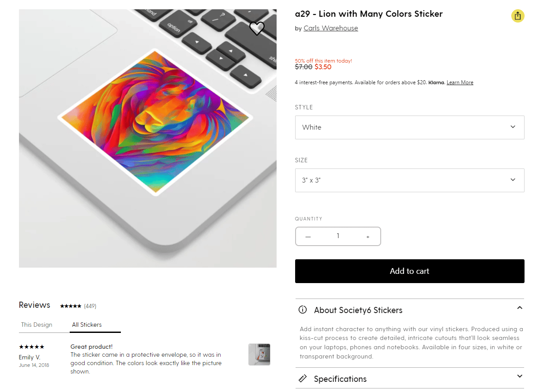Image resolution: width=536 pixels, height=392 pixels.
Task: Open the Size dropdown showing 3" x 3"
Action: (409, 180)
